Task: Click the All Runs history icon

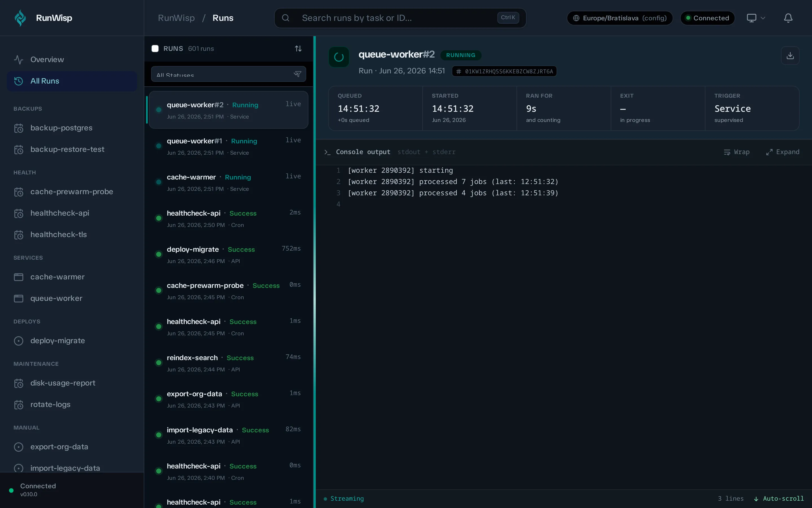Action: [x=19, y=81]
